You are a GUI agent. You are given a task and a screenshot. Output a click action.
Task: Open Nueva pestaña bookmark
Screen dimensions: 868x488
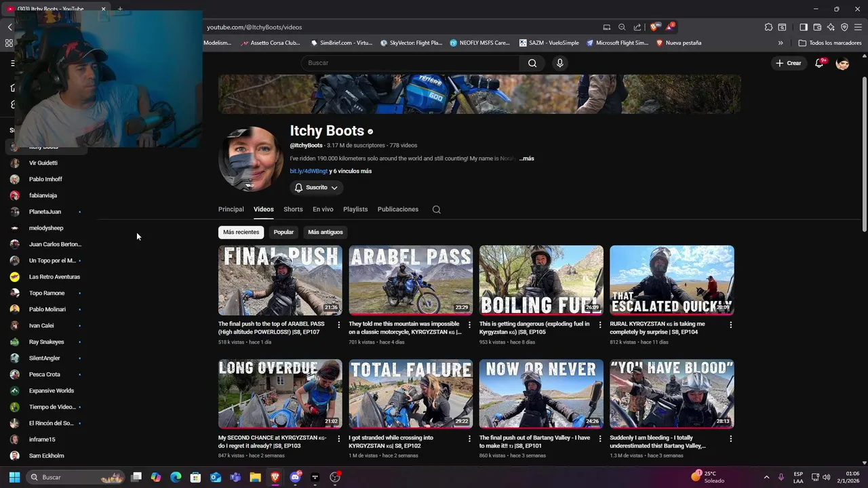678,43
